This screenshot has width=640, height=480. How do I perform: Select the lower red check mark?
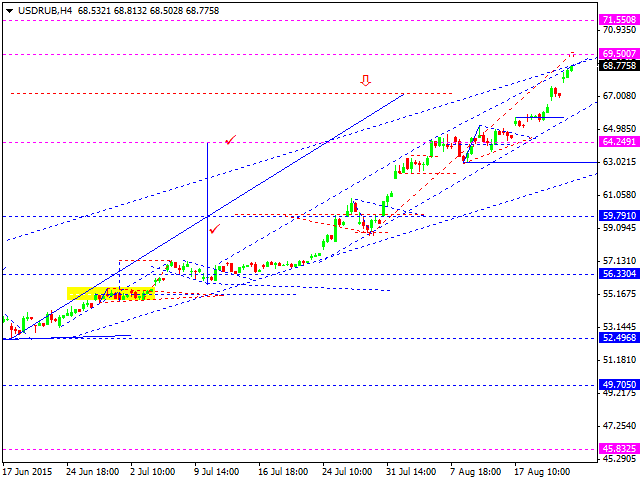215,228
